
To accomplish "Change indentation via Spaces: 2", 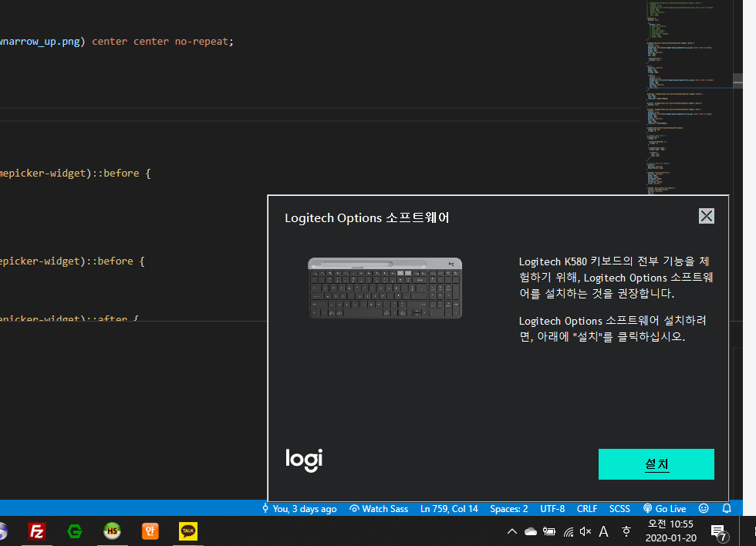I will [x=508, y=508].
